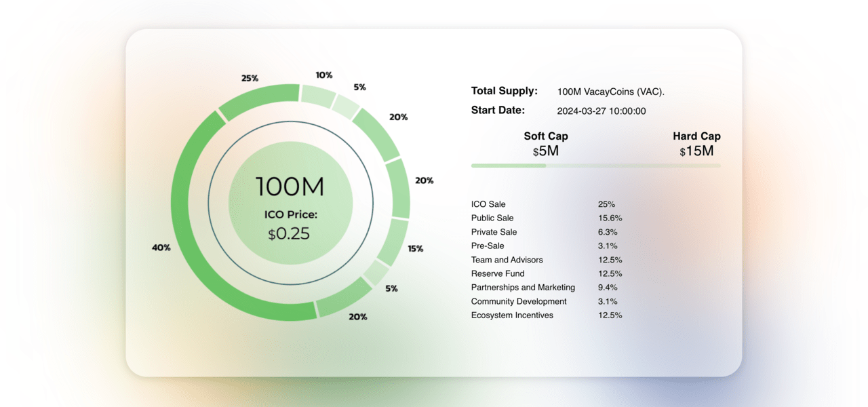Click the 10% donut chart segment

click(317, 95)
